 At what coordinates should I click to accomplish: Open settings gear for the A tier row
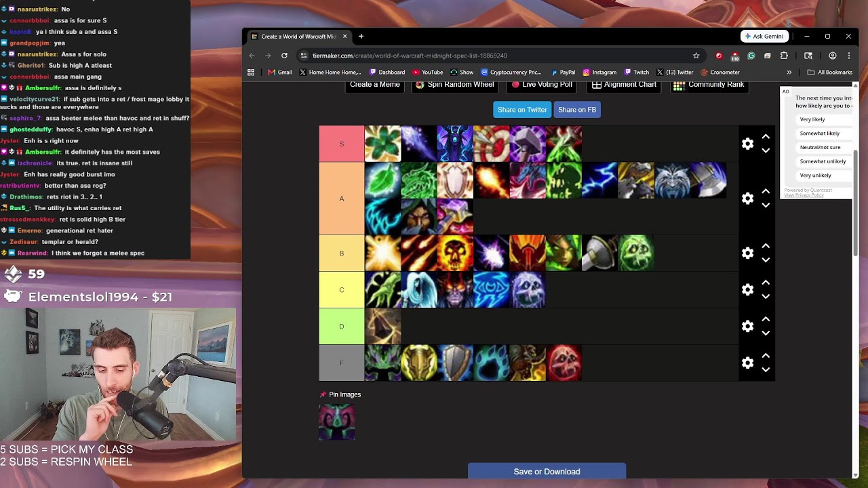[747, 199]
